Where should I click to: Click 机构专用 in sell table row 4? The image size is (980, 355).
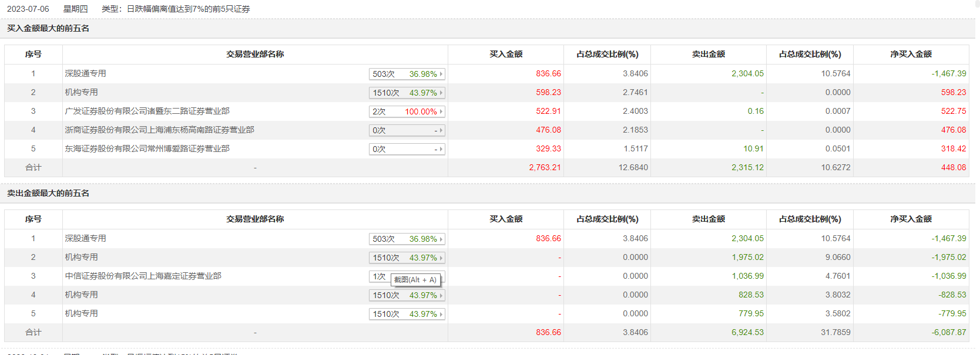(x=81, y=295)
